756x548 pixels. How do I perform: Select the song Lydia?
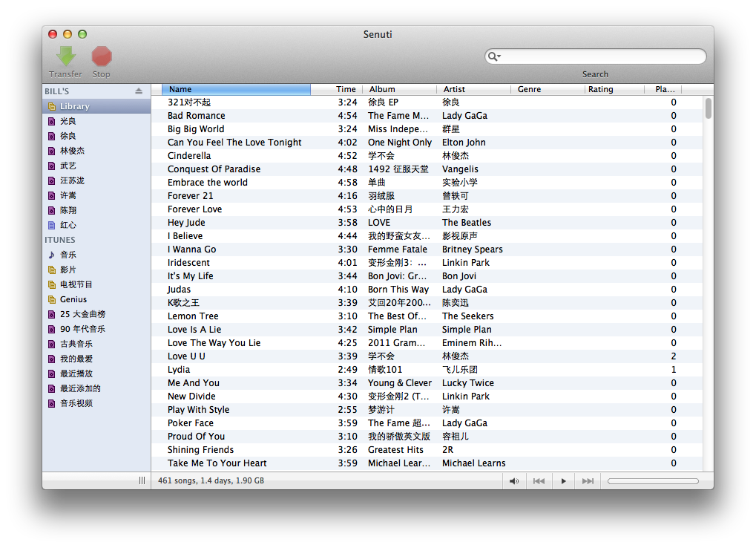click(427, 370)
